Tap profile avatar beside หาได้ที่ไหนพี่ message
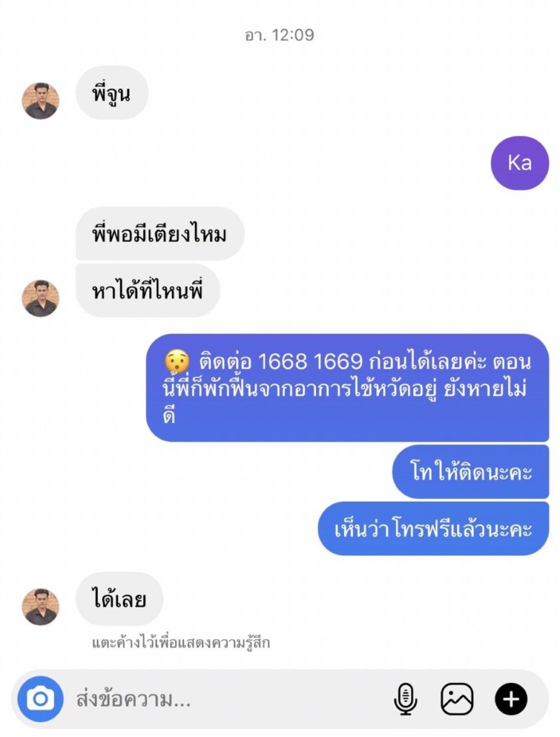 (x=40, y=298)
